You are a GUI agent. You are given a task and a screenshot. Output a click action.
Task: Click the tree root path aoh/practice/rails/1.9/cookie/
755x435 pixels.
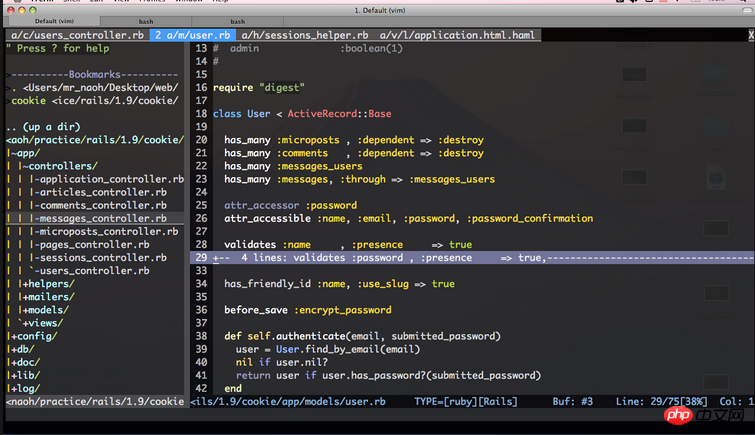click(95, 140)
